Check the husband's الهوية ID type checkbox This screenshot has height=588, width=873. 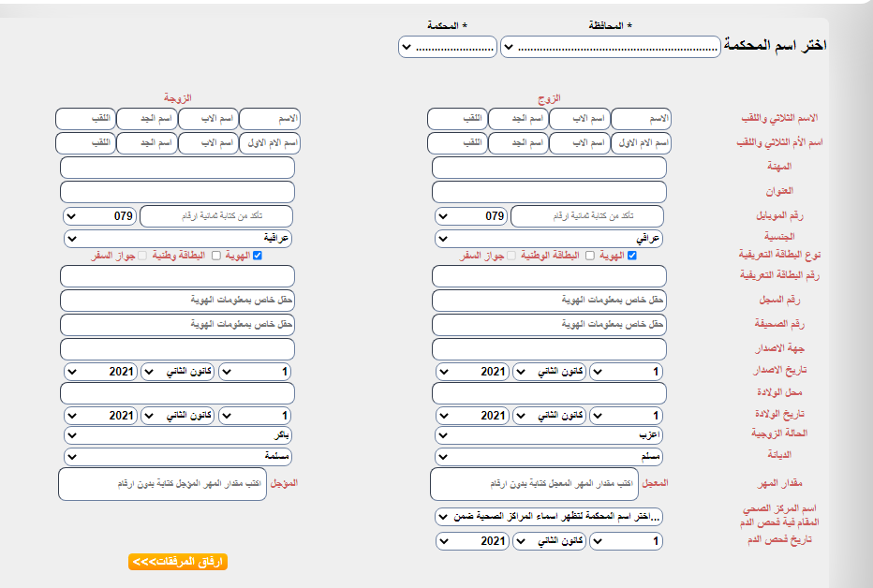(632, 256)
